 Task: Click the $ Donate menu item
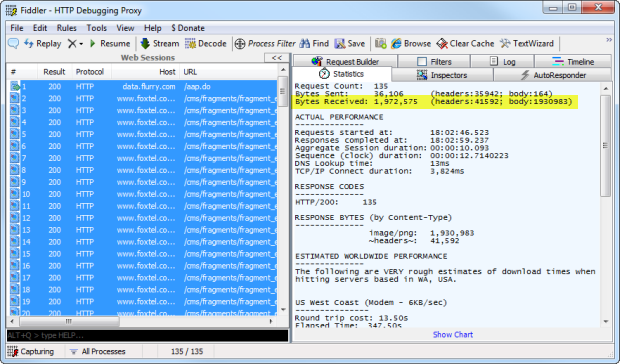(188, 28)
